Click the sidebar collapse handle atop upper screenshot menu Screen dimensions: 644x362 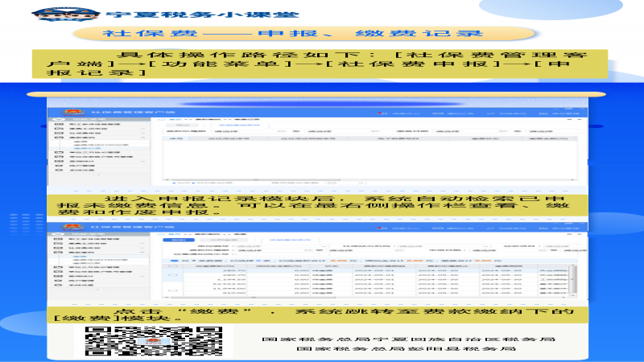pos(58,119)
